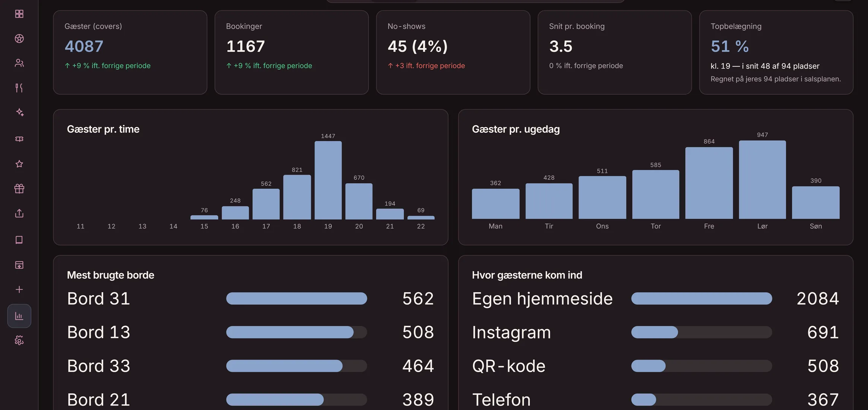Viewport: 868px width, 410px height.
Task: Click the hour 21 bar with 194 guests
Action: [x=390, y=214]
